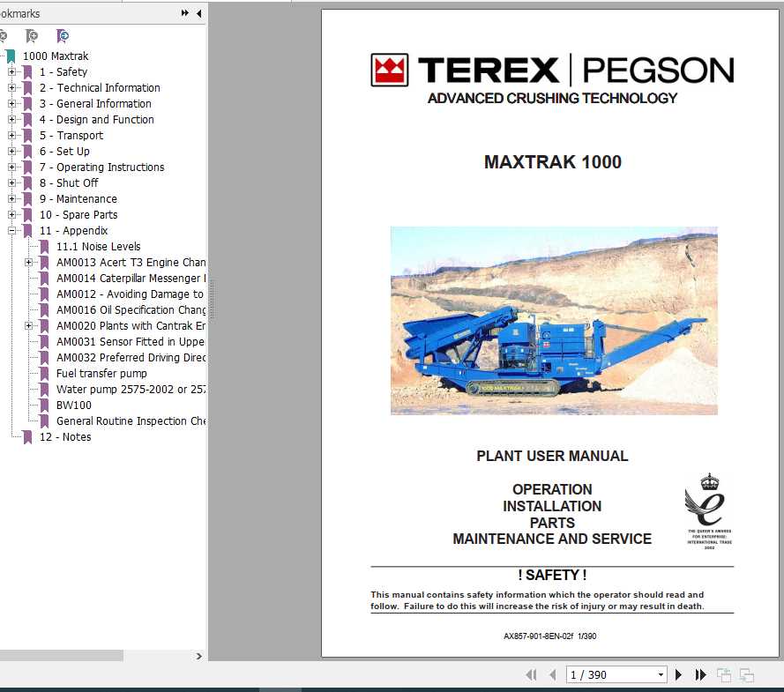The height and width of the screenshot is (692, 784).
Task: Jump to last page with skip-forward icon
Action: click(700, 674)
